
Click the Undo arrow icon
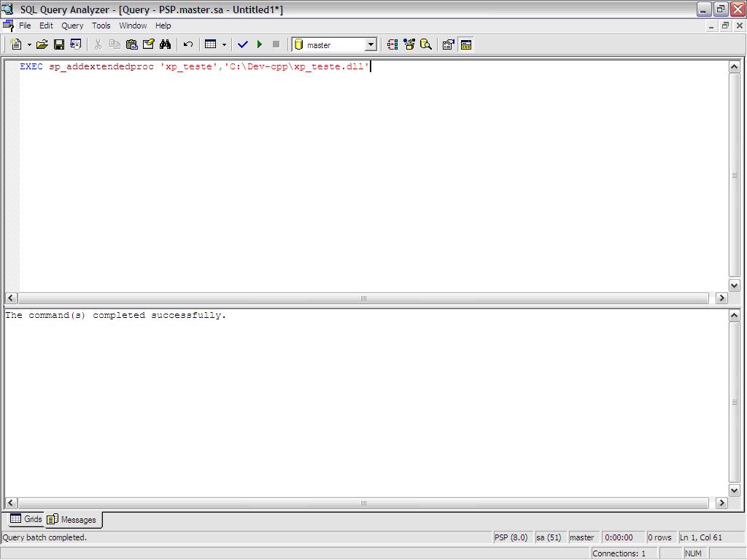coord(187,44)
